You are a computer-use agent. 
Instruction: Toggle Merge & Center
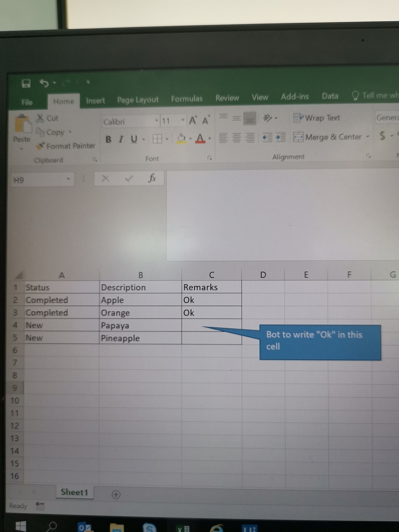(327, 137)
